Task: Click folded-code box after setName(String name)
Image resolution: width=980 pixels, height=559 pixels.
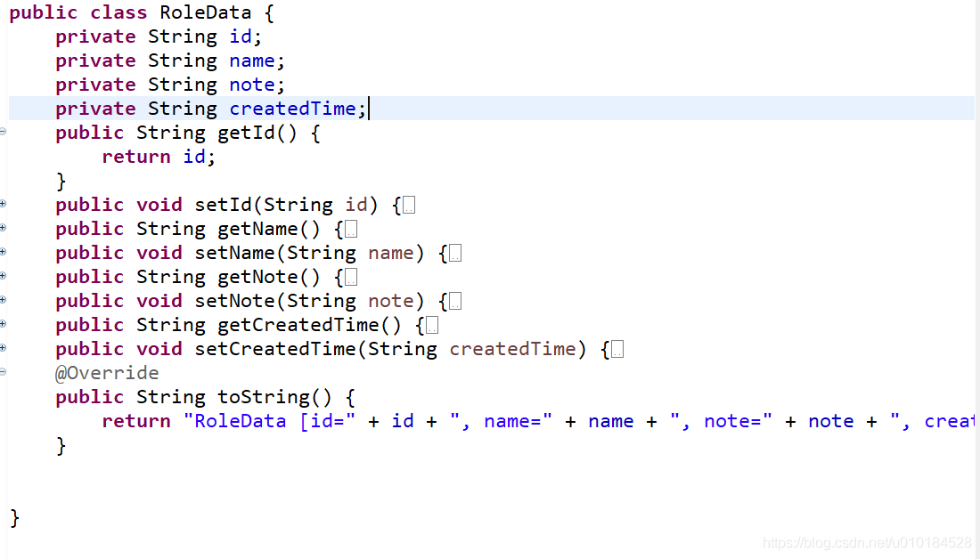Action: point(455,254)
